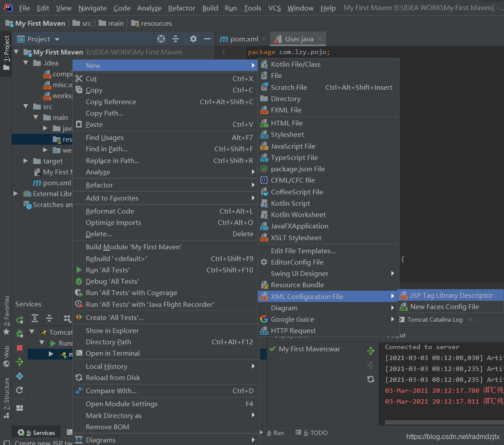Open Project panel settings gear
Image resolution: width=504 pixels, height=445 pixels.
[193, 39]
